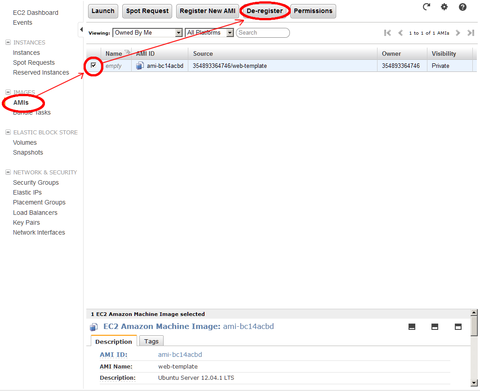Open Network Interfaces in sidebar

point(39,233)
